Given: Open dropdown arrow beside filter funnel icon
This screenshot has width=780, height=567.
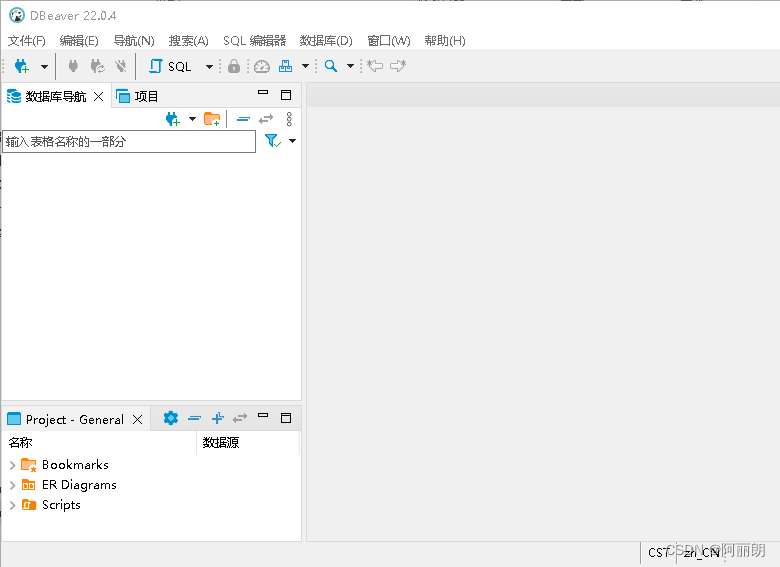Looking at the screenshot, I should [x=292, y=141].
